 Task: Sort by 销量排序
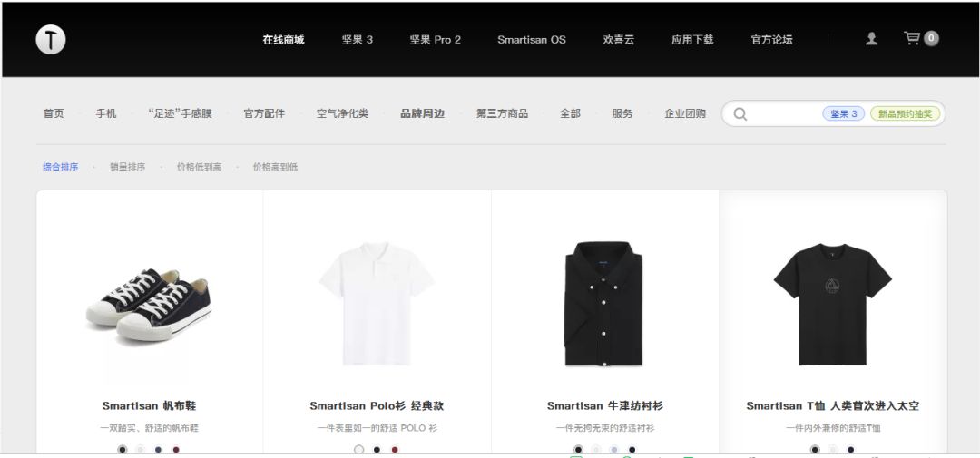click(128, 167)
